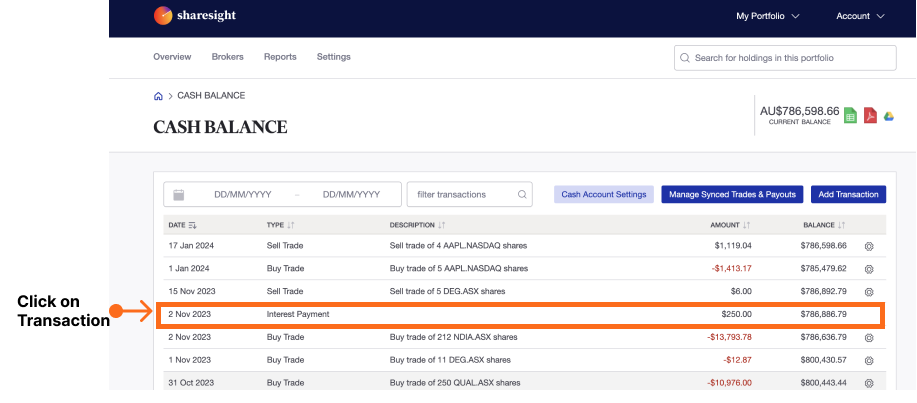
Task: Sort by the DESCRIPTION column header
Action: (x=418, y=225)
